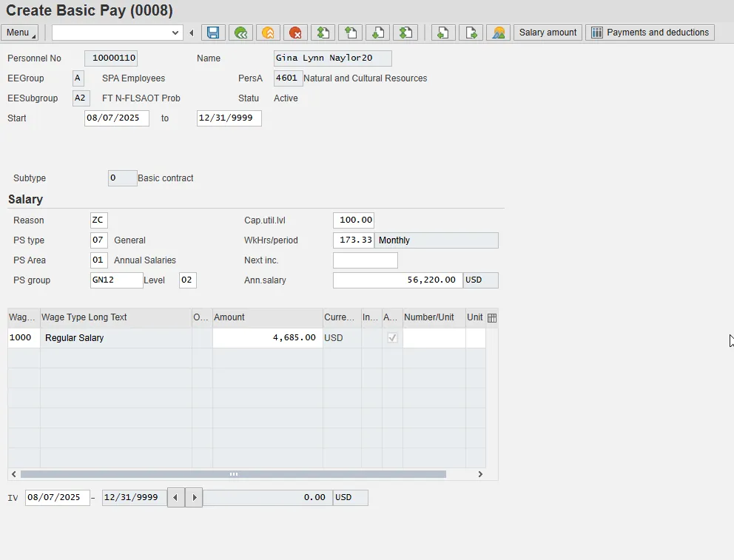Viewport: 734px width, 560px height.
Task: Step to previous IV period arrow
Action: click(x=175, y=498)
